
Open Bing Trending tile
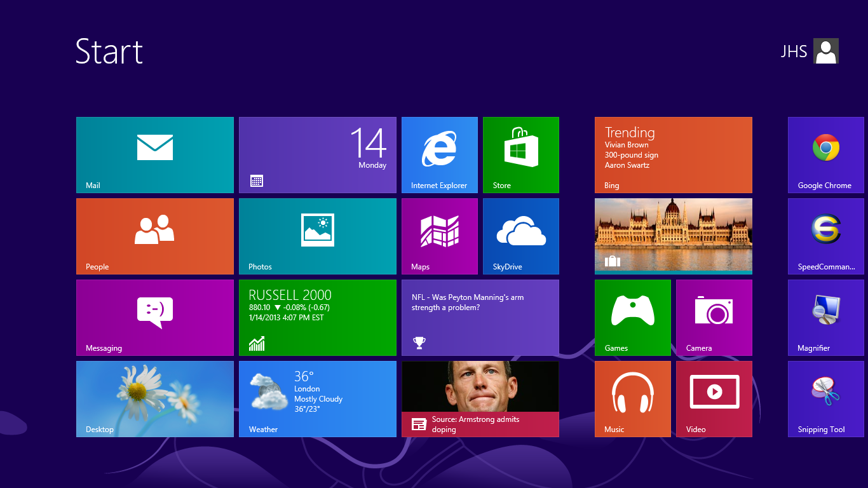coord(673,154)
